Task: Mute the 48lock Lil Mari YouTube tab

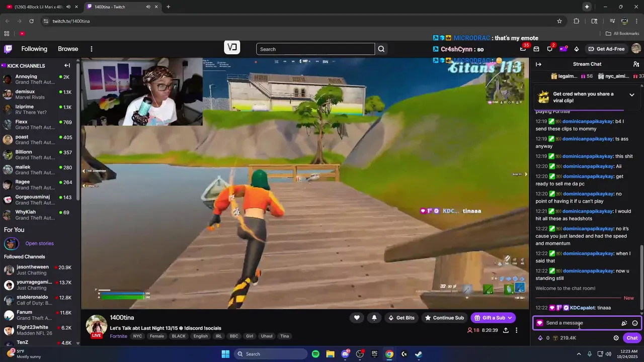Action: [68, 7]
